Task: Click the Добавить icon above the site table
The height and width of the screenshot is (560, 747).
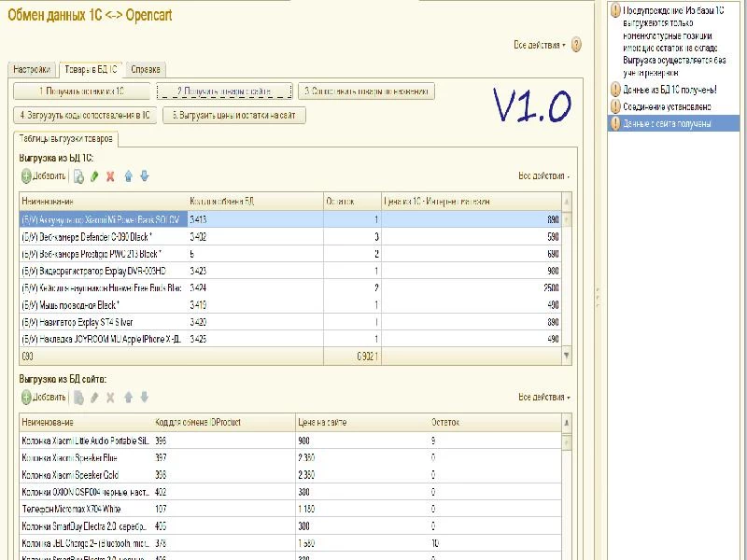Action: (26, 398)
